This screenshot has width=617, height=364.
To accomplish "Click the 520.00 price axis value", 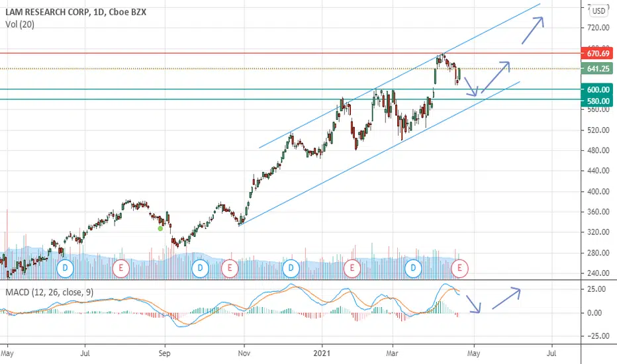I will [x=598, y=130].
